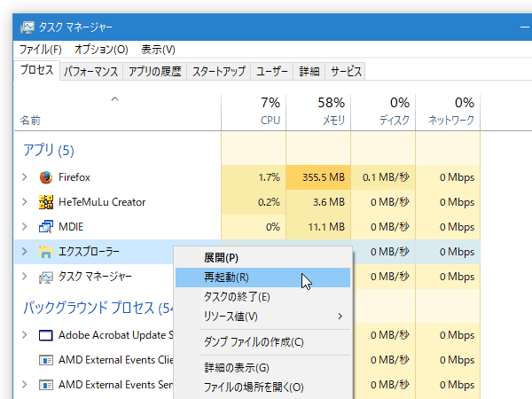Click the HeTeMuLu Creator icon

(46, 202)
